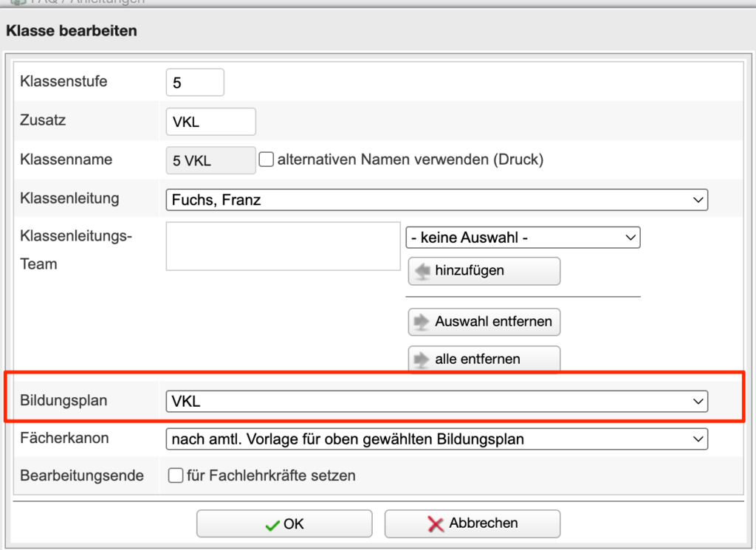Image resolution: width=756 pixels, height=550 pixels.
Task: Hit the red X Abbrechen icon
Action: (x=436, y=523)
